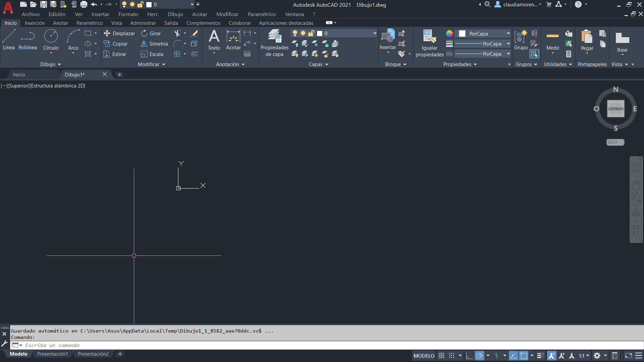Toggle lineweight display in status bar

click(x=540, y=356)
